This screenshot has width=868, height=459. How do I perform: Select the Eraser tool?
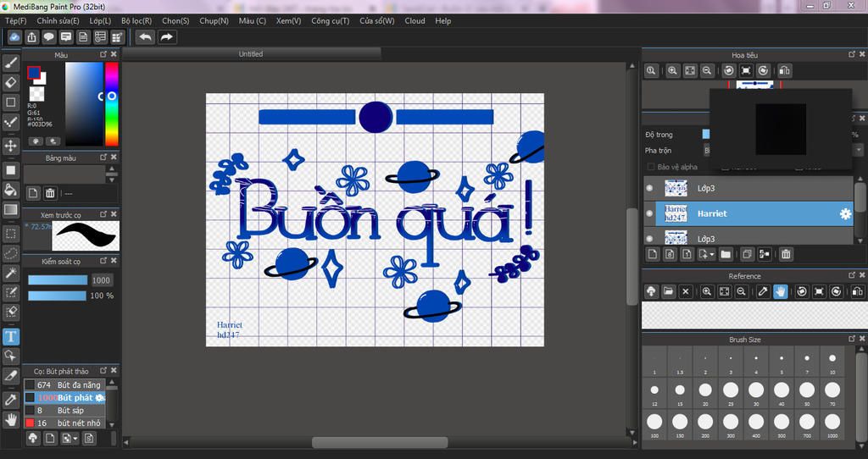[10, 82]
